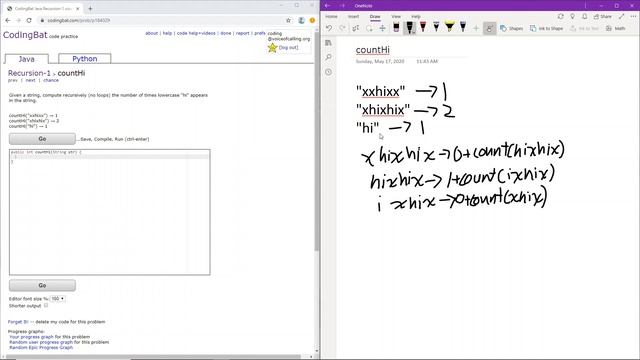Select the thin black pencil in OneNote
The width and height of the screenshot is (640, 360).
(x=436, y=27)
